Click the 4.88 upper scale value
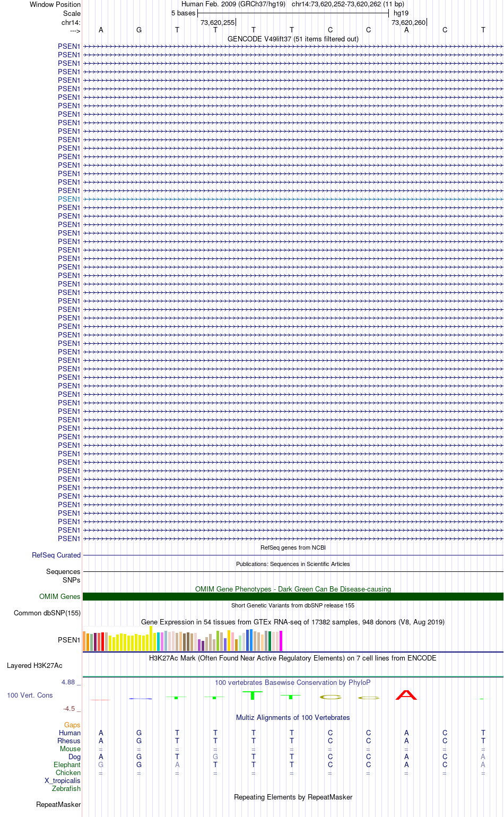 (x=71, y=682)
